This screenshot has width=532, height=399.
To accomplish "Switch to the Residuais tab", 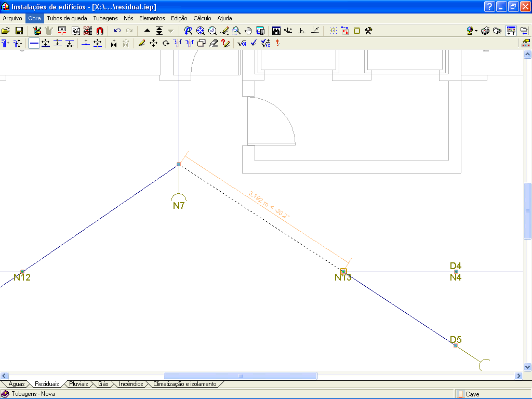I will (x=47, y=384).
